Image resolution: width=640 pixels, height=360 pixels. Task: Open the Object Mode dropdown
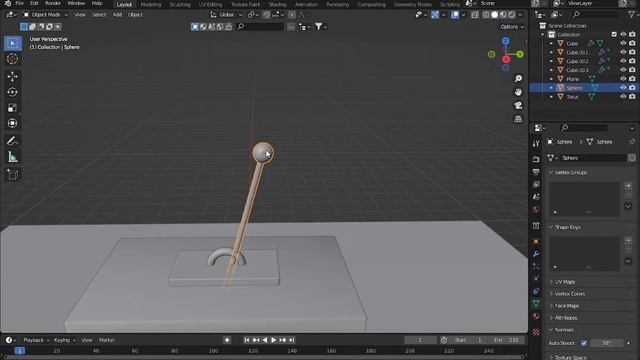tap(45, 15)
